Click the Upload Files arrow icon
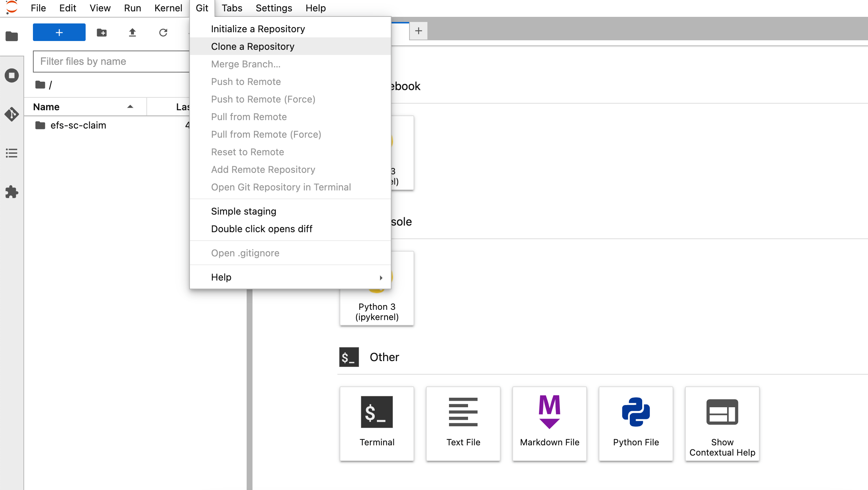868x490 pixels. pos(132,33)
